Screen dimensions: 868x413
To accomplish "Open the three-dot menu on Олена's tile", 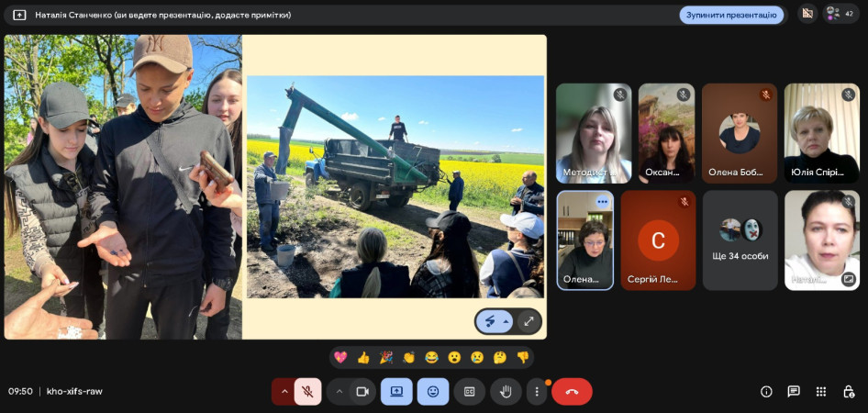I will click(x=602, y=202).
